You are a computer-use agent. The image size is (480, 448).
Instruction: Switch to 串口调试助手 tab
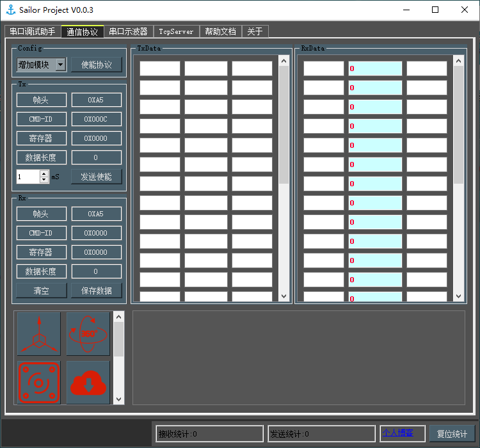pyautogui.click(x=33, y=31)
